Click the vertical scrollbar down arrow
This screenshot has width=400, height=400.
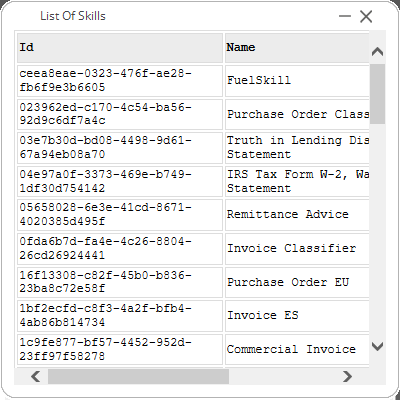click(377, 346)
